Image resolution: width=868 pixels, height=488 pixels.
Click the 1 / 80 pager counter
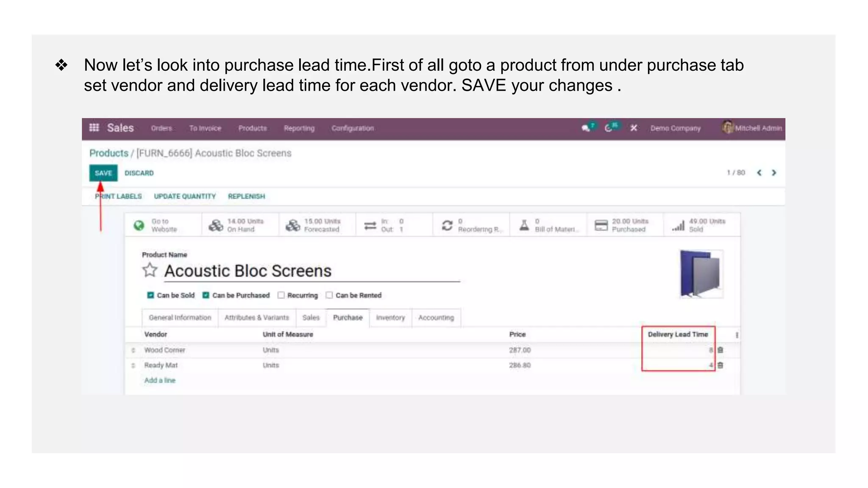pos(736,173)
